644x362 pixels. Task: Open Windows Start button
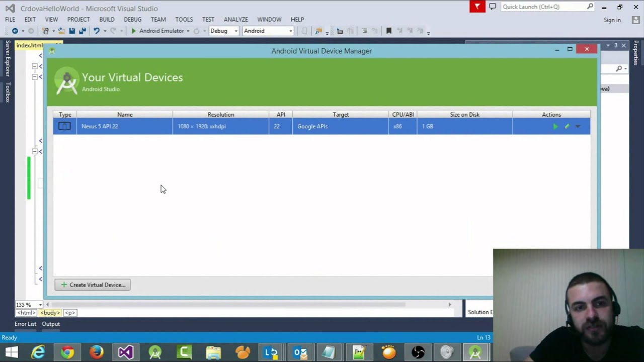pyautogui.click(x=11, y=352)
